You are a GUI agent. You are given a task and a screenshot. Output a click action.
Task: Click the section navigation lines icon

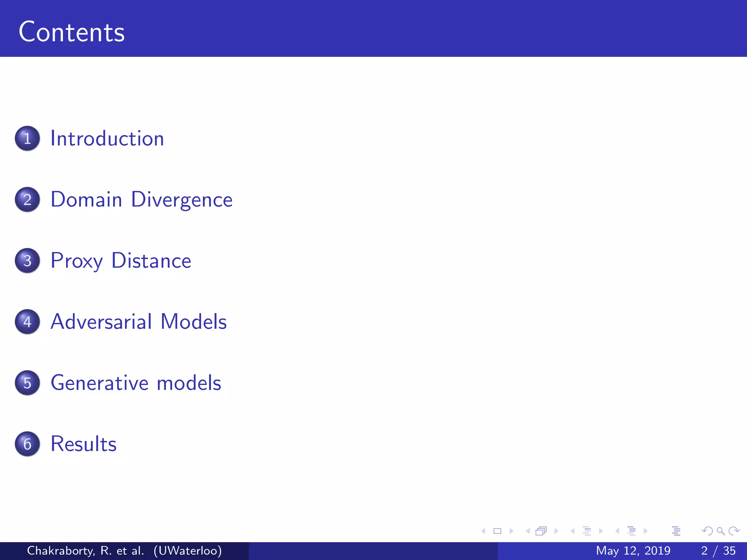coord(631,531)
